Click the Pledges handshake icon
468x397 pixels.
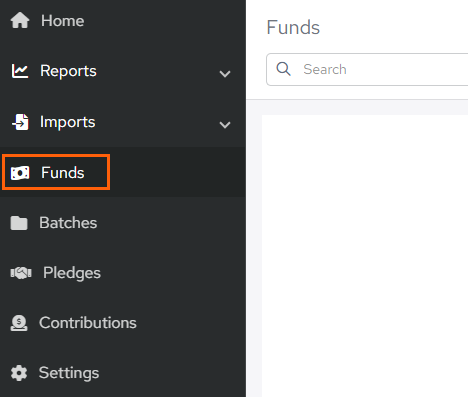tap(21, 273)
